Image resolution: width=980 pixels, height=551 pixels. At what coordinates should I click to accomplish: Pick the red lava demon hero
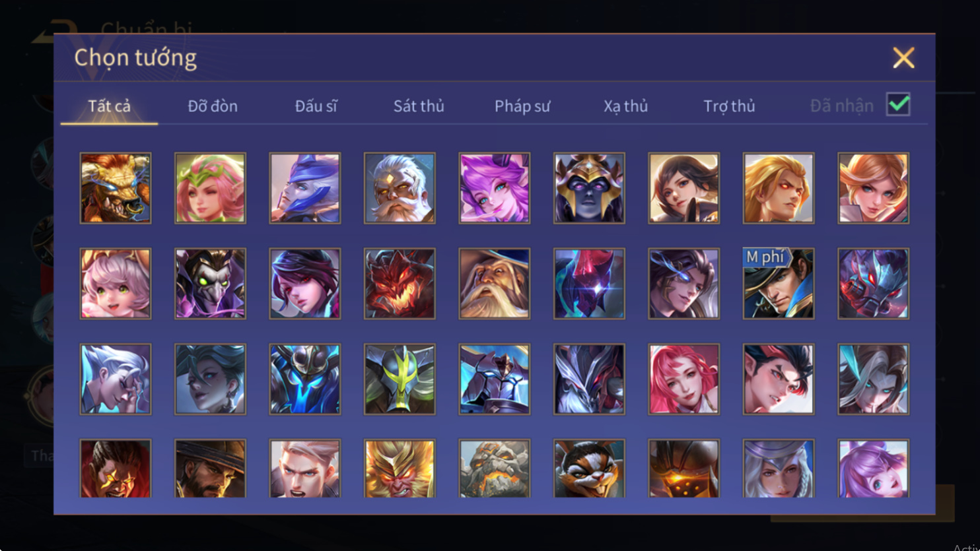pyautogui.click(x=400, y=284)
